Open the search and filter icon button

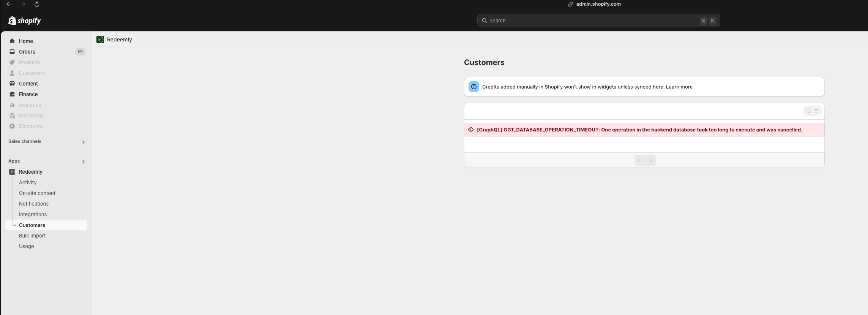pyautogui.click(x=812, y=111)
